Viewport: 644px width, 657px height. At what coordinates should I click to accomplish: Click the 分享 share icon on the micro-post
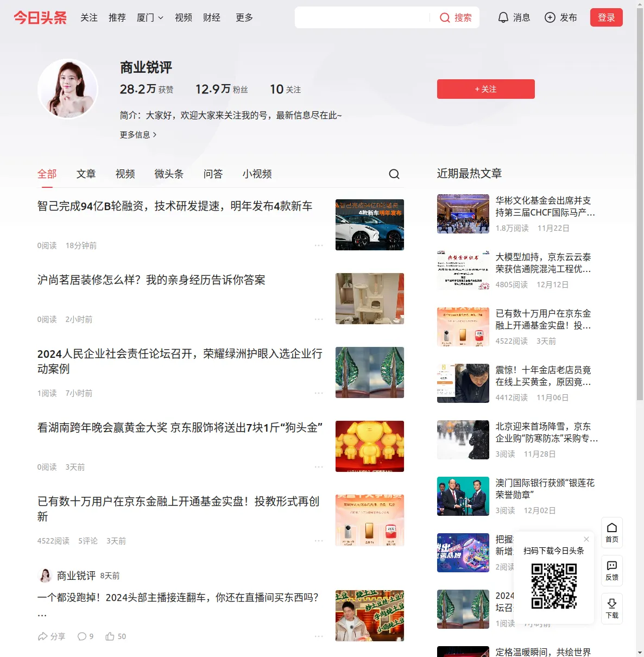click(x=42, y=636)
